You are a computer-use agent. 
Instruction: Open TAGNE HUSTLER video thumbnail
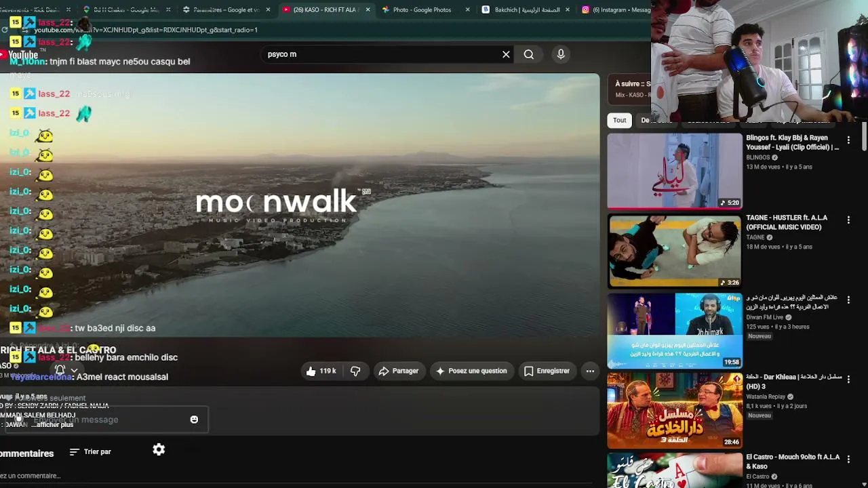(675, 250)
